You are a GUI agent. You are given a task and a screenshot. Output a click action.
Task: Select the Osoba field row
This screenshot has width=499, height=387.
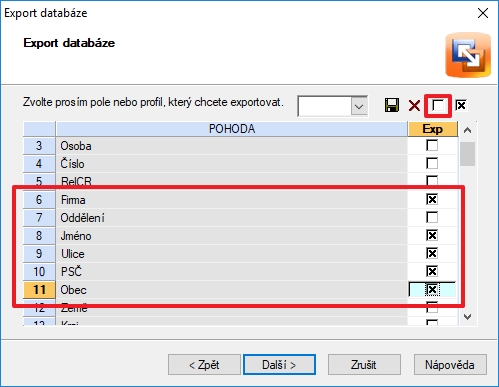point(232,146)
